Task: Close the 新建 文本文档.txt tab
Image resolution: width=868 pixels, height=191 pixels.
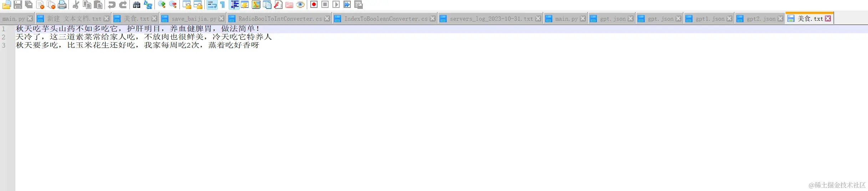Action: pos(106,19)
